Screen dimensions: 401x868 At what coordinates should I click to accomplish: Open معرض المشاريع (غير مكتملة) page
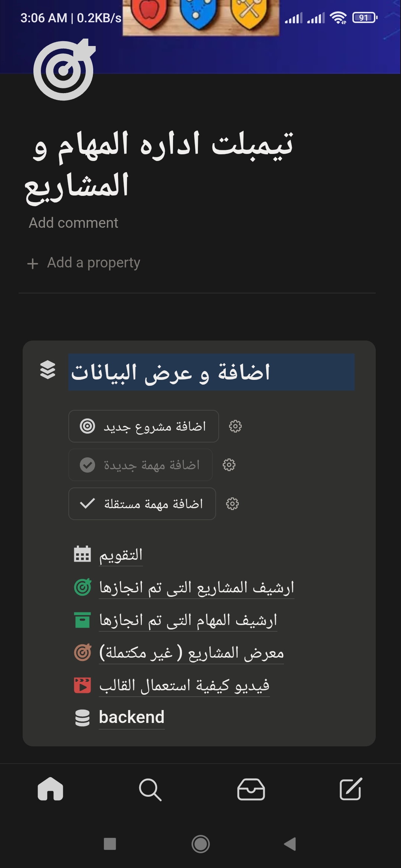click(191, 653)
